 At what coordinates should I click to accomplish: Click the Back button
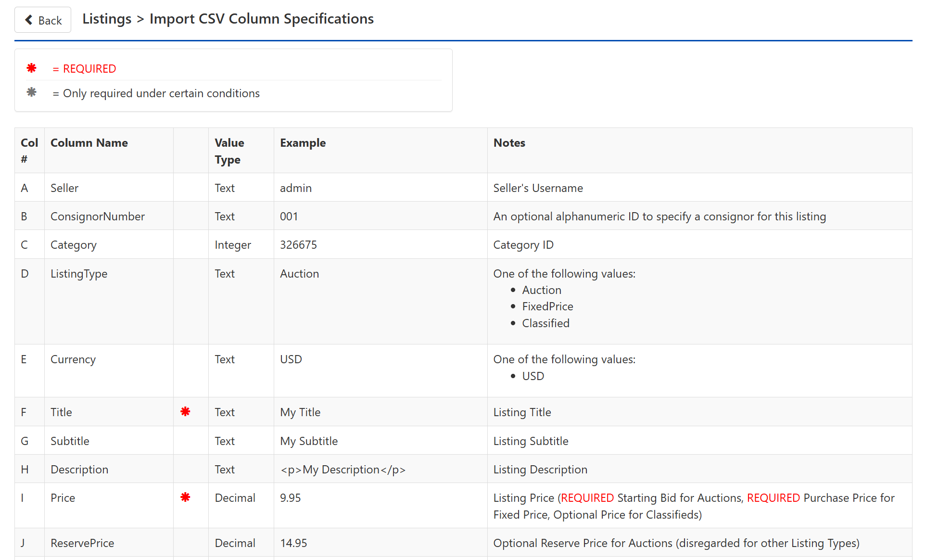point(43,20)
